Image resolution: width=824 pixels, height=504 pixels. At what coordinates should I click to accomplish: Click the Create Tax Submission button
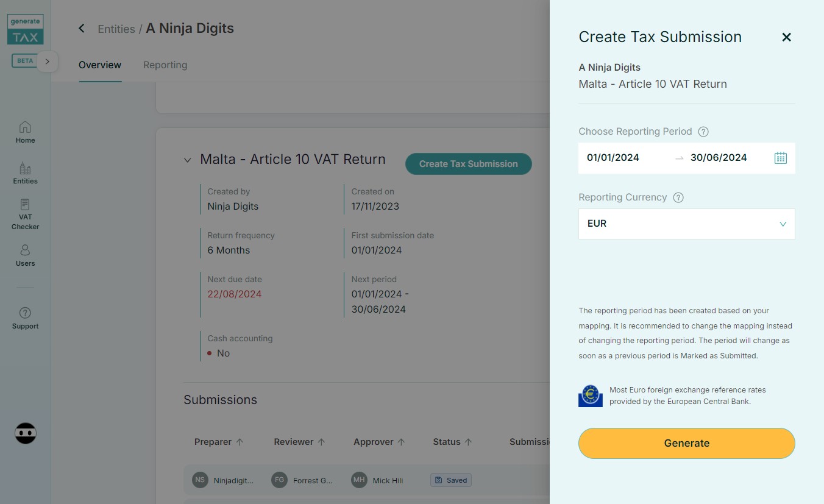pyautogui.click(x=468, y=164)
